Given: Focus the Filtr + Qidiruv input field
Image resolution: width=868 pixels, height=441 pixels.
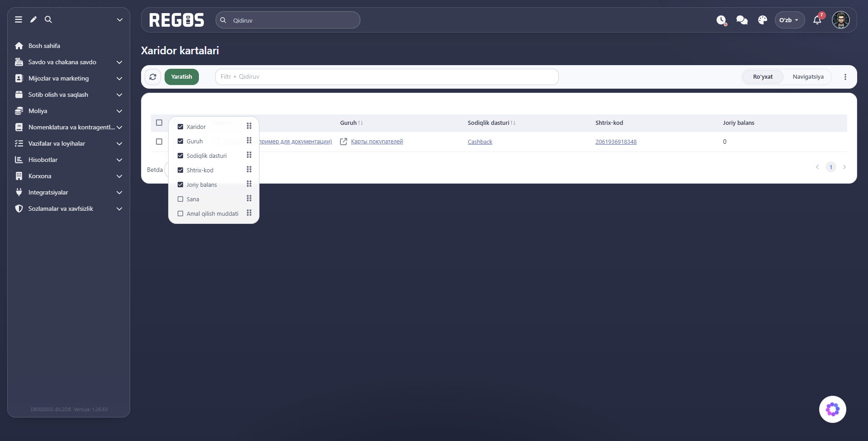Looking at the screenshot, I should pos(387,77).
